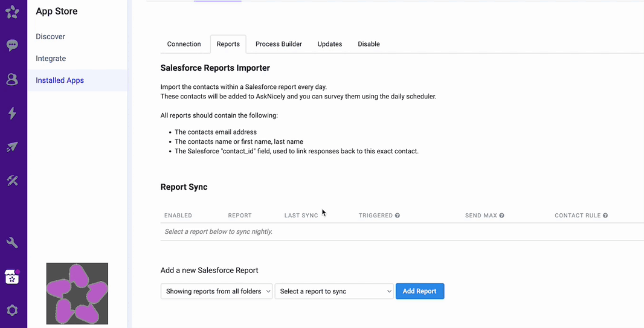
Task: Click the App Store storefront icon
Action: pyautogui.click(x=12, y=277)
